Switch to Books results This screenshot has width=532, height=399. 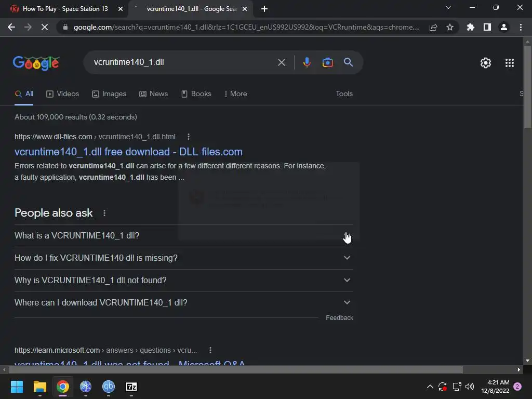196,94
